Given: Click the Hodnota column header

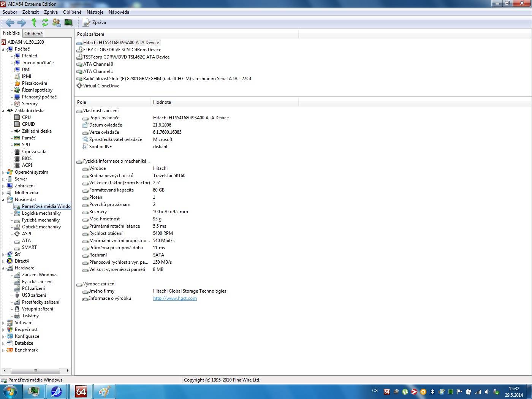Looking at the screenshot, I should (x=225, y=102).
